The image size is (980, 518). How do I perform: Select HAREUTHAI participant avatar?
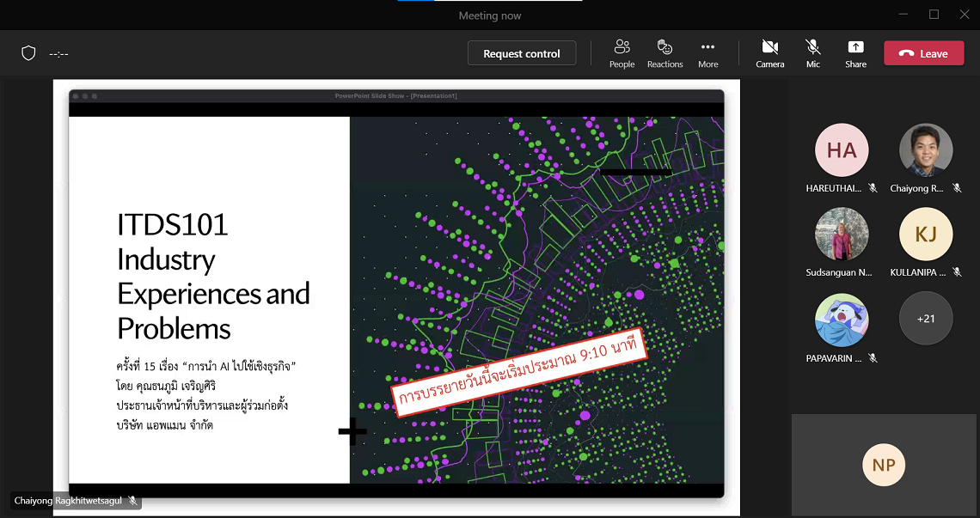pos(842,151)
